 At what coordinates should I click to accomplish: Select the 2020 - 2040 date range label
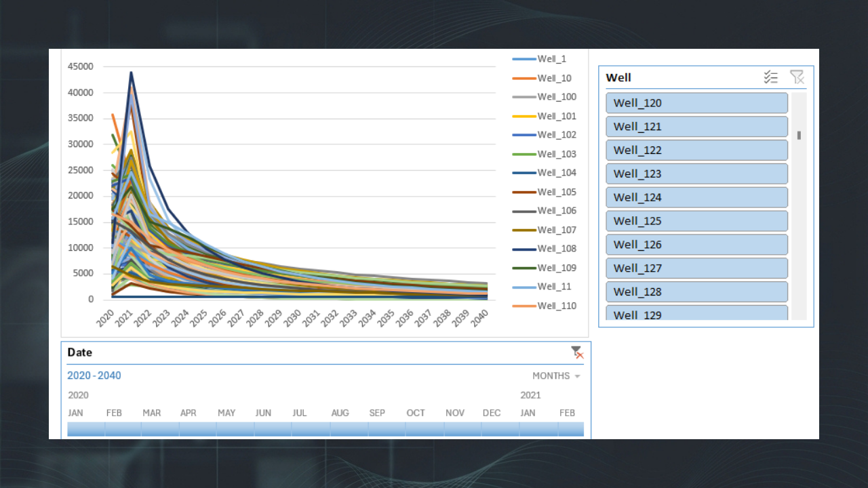94,375
